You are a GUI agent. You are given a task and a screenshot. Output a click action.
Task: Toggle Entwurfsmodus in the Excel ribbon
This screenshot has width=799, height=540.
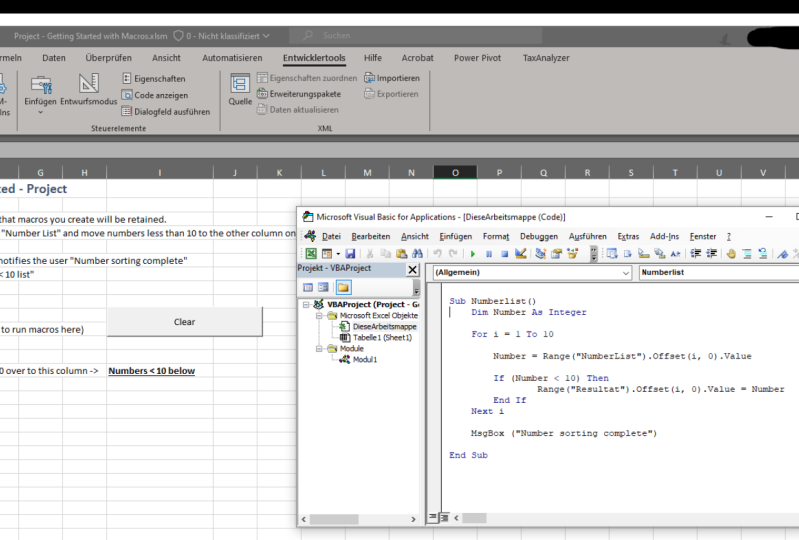coord(89,89)
